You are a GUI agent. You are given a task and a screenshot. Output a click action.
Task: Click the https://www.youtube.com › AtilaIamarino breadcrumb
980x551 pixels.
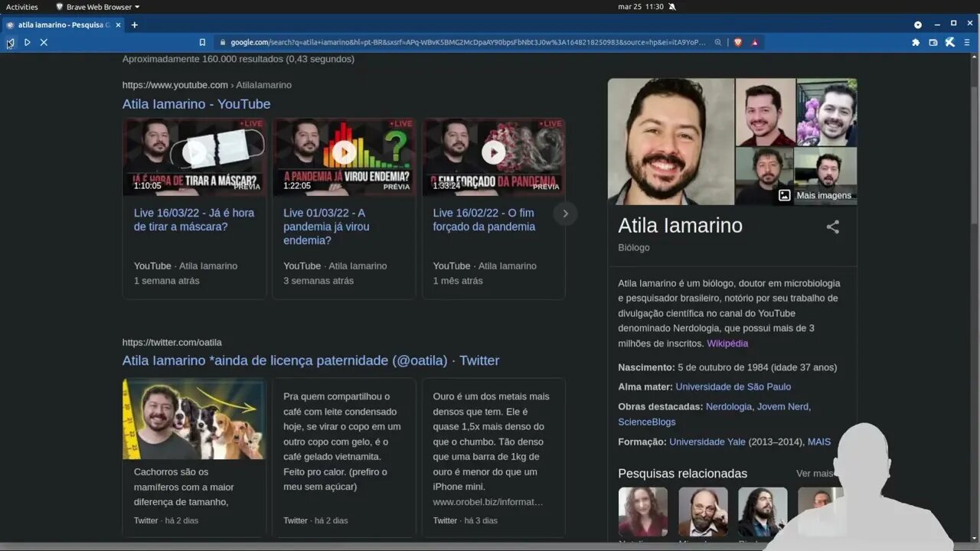click(207, 85)
